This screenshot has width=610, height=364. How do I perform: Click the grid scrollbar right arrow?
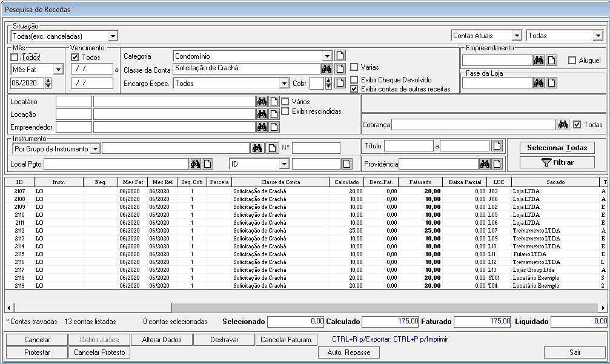(603, 308)
